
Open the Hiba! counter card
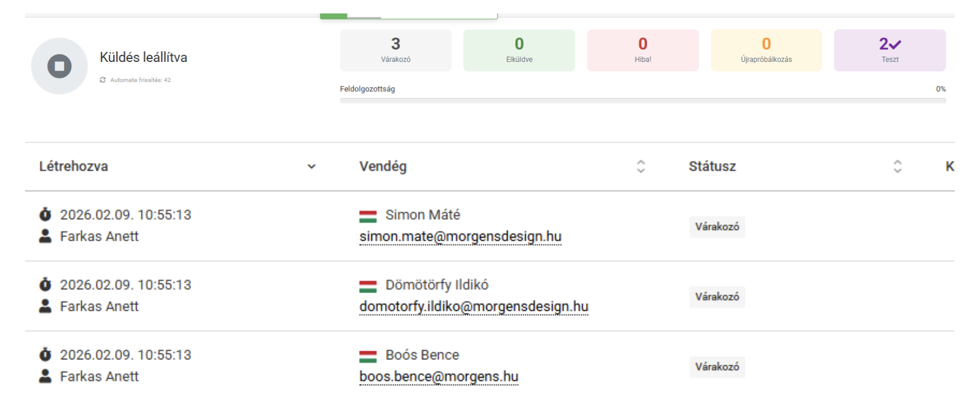click(642, 50)
